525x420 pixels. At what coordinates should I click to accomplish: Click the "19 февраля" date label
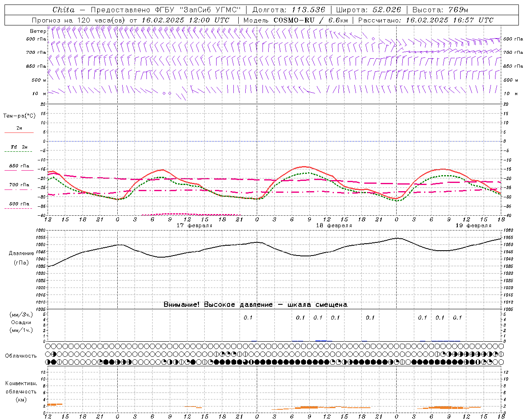click(473, 226)
